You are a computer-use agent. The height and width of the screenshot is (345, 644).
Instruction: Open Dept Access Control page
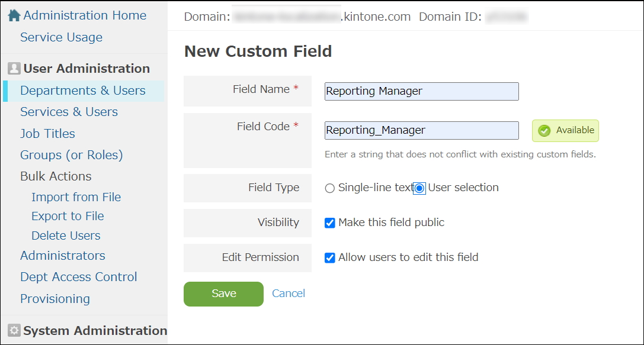[78, 277]
